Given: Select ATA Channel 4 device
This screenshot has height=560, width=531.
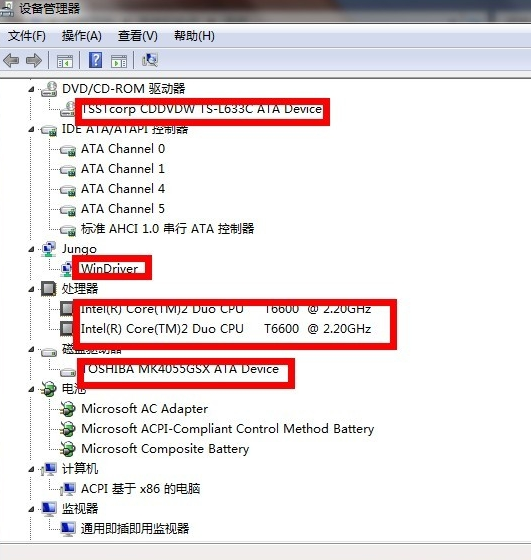Looking at the screenshot, I should click(x=123, y=189).
